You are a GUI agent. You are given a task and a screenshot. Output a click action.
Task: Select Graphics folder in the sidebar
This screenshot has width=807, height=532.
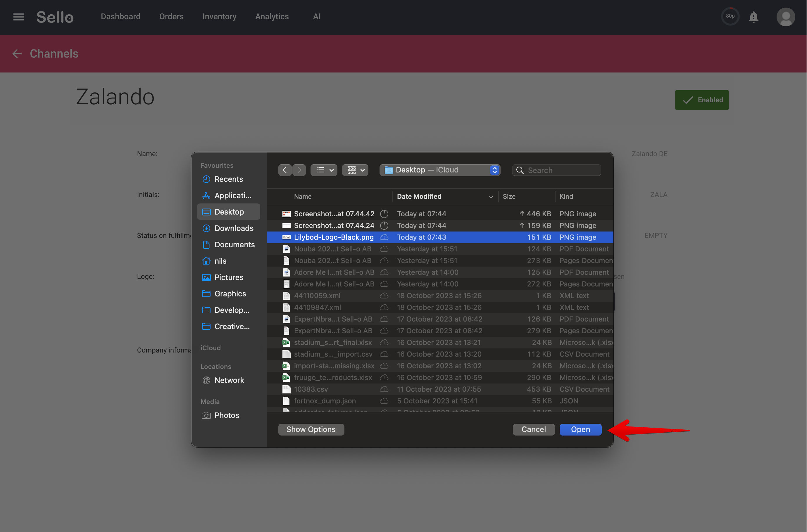click(228, 293)
